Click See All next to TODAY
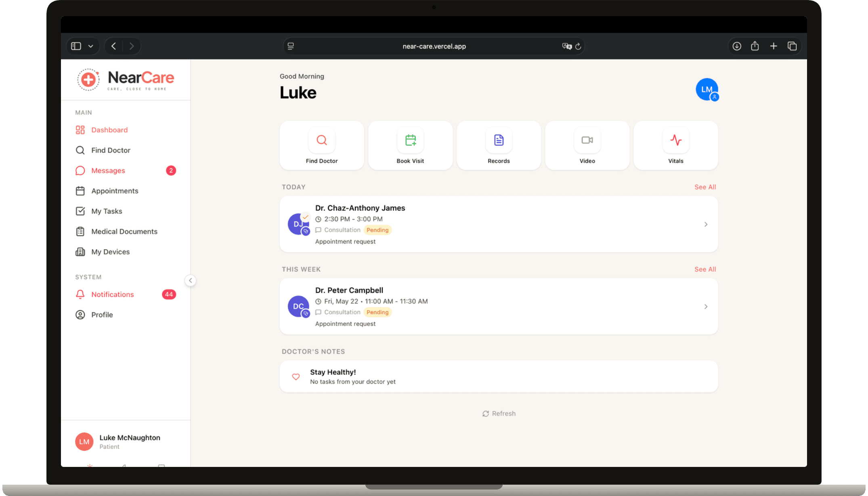 (705, 187)
